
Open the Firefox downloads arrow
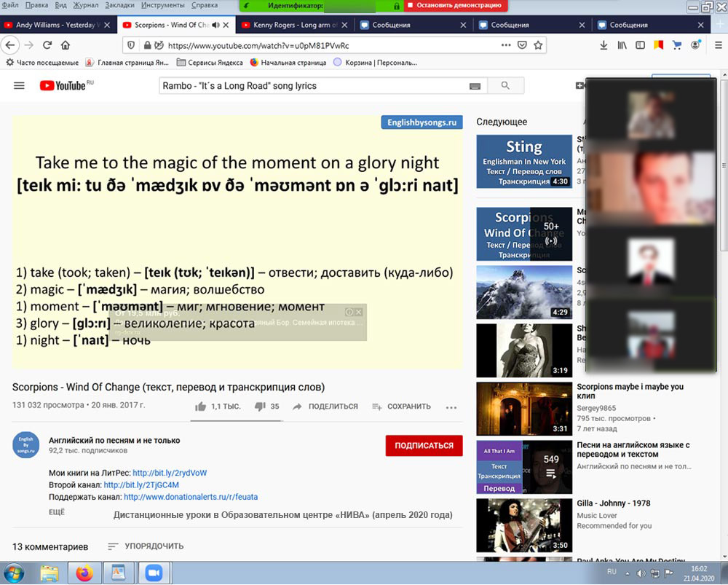pyautogui.click(x=604, y=45)
